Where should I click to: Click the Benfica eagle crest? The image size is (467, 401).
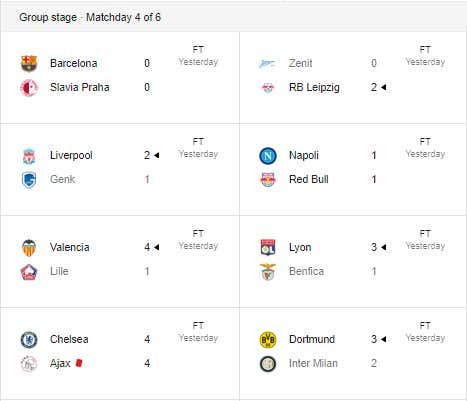tap(268, 272)
